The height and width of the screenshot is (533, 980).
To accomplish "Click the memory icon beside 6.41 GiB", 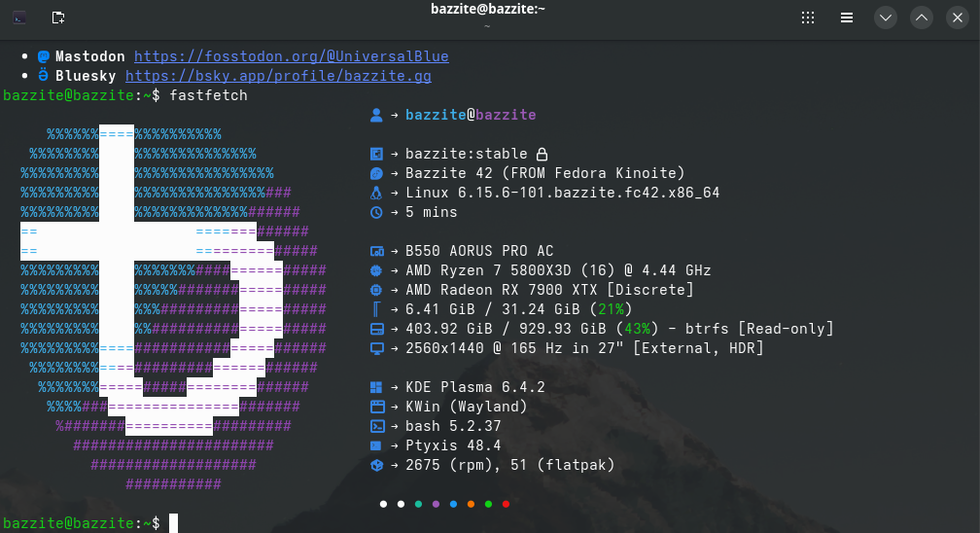I will click(376, 309).
